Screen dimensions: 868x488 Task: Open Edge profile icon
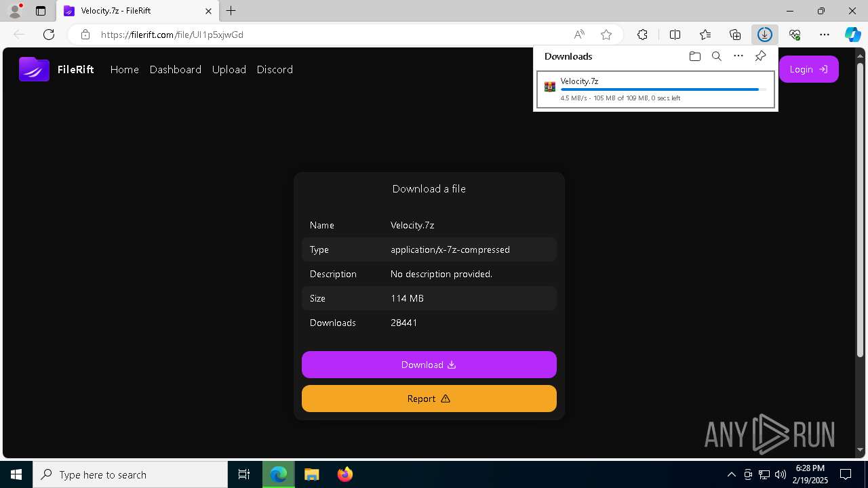pos(15,11)
